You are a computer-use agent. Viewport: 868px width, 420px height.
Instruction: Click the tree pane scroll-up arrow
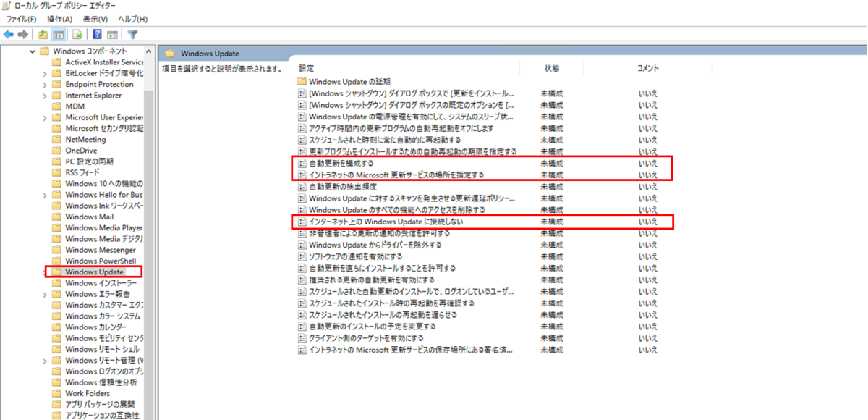[148, 51]
